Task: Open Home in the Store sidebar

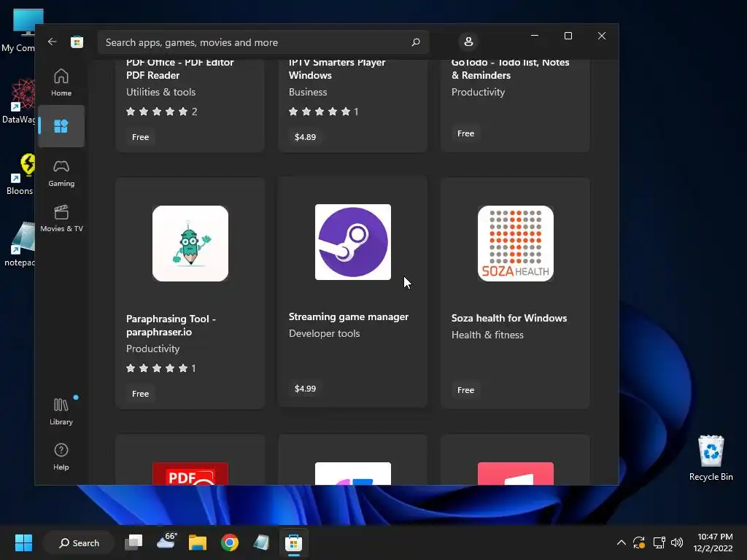Action: (61, 83)
